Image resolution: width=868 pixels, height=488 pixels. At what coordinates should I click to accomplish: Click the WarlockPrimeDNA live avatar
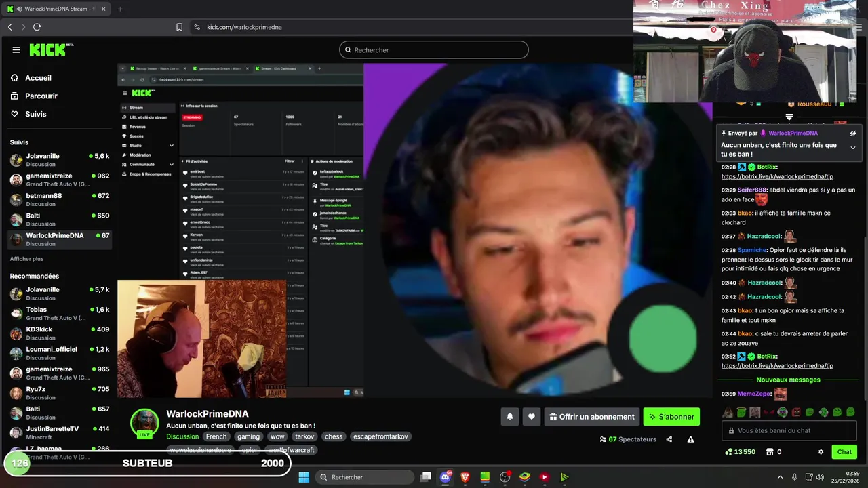[144, 424]
